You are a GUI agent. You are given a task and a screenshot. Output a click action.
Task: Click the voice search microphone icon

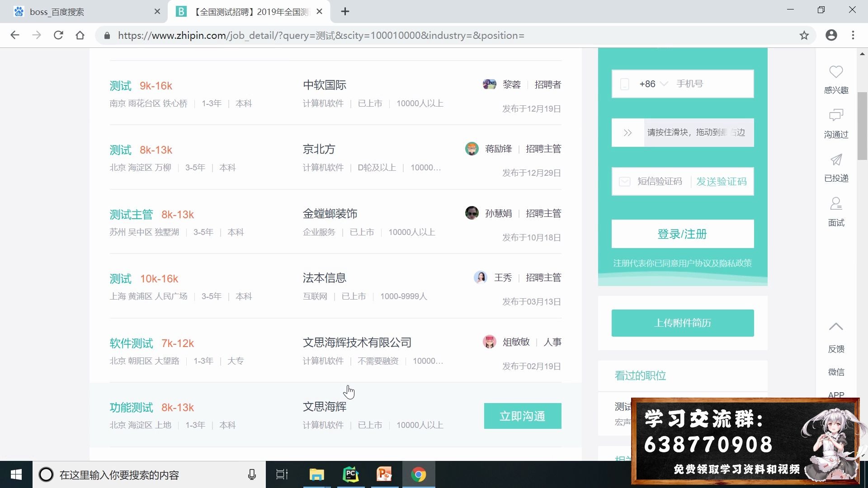252,474
